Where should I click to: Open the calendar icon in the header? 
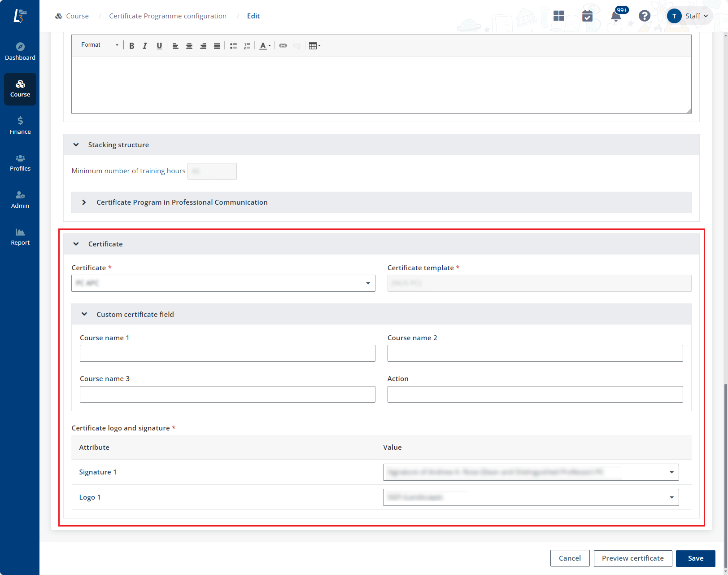(x=587, y=16)
